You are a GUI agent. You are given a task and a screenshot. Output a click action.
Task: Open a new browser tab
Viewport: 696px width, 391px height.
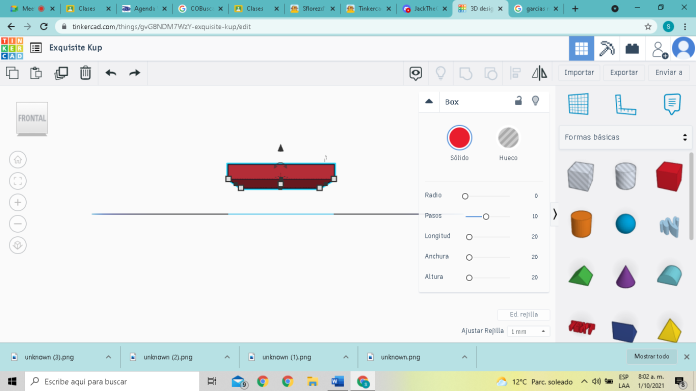(x=575, y=8)
